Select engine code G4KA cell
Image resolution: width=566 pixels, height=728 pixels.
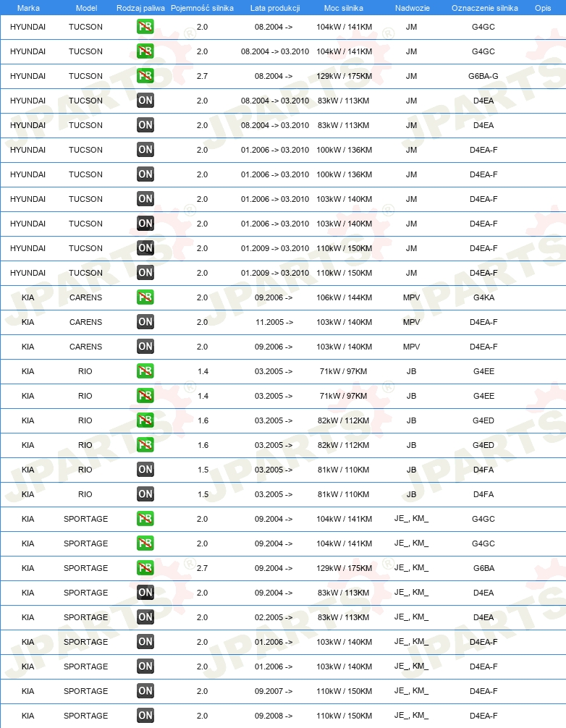(483, 297)
